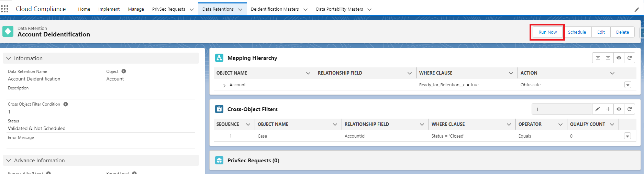Show info for Cross Object Filter Condition
The width and height of the screenshot is (644, 174).
(x=66, y=104)
